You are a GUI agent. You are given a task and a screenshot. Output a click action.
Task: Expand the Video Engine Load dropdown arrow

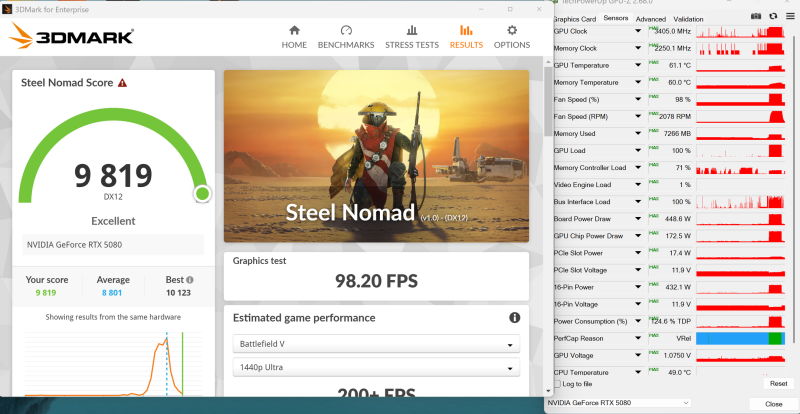click(638, 185)
